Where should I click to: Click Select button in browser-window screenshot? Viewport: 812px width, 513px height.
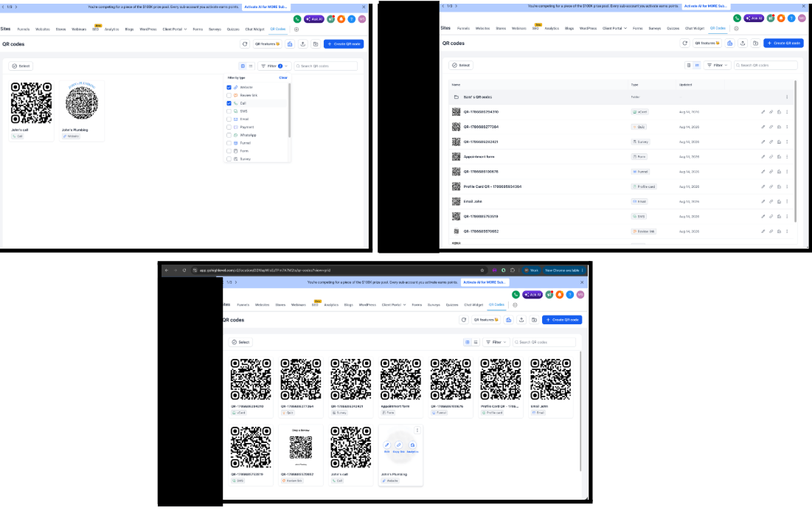pos(241,342)
